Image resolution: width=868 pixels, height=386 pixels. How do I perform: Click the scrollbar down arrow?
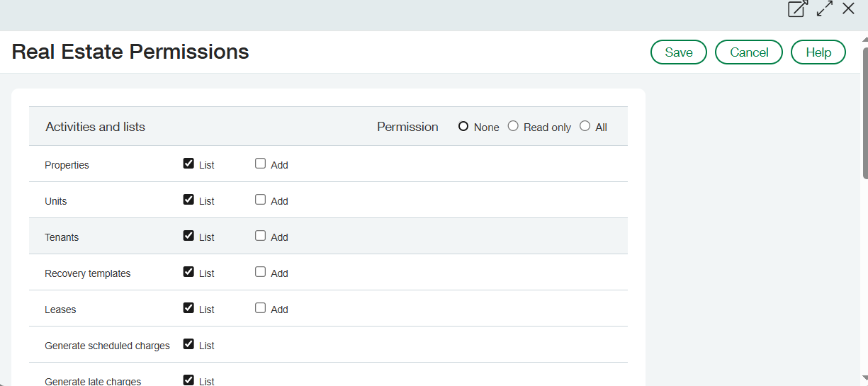point(864,378)
